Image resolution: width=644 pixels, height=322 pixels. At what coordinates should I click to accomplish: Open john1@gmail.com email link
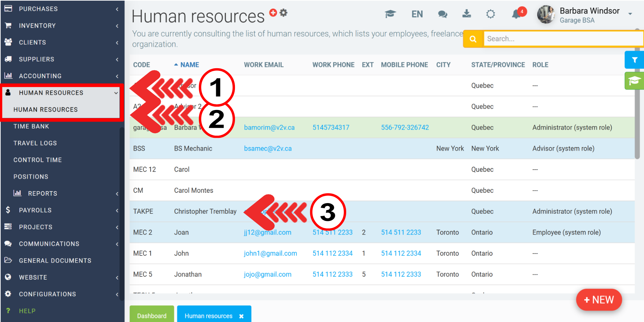270,253
